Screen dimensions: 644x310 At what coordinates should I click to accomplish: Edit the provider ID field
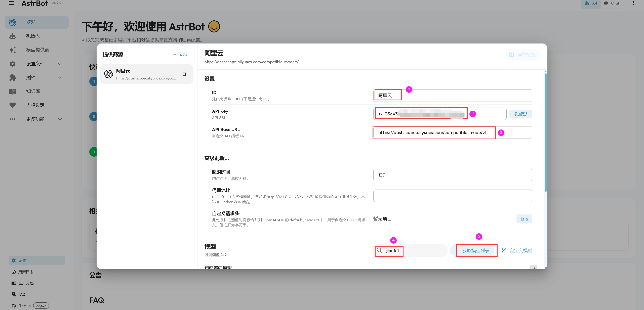tap(453, 96)
